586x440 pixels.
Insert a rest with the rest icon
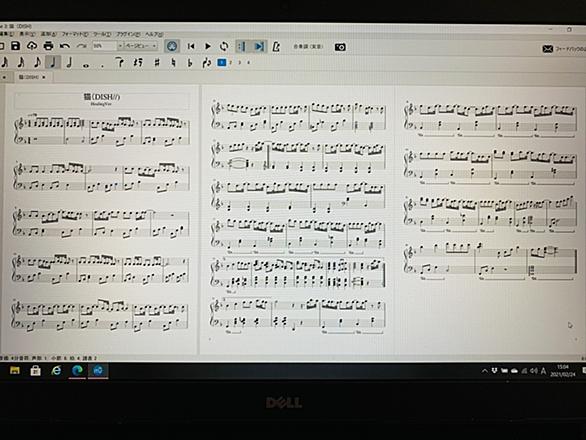[x=138, y=62]
